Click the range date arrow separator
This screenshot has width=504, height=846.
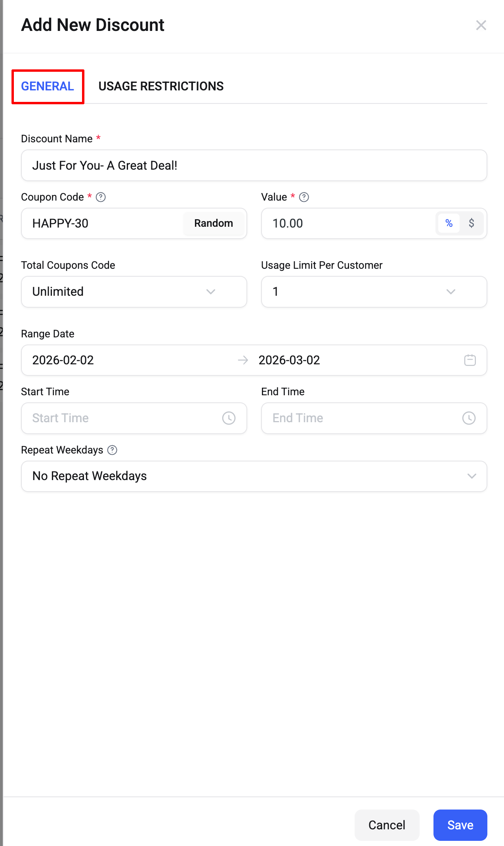[243, 360]
